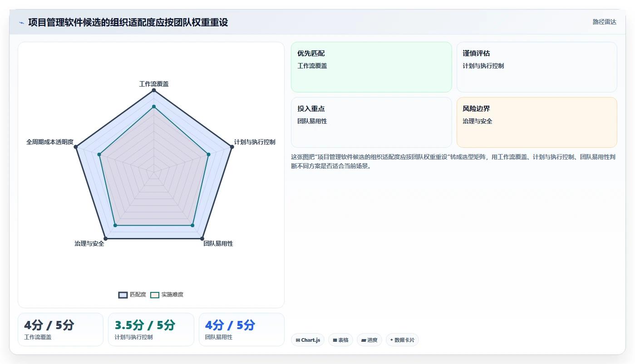
Task: Click 工作流覆盖 text inside 优先匹配 card
Action: pyautogui.click(x=312, y=66)
